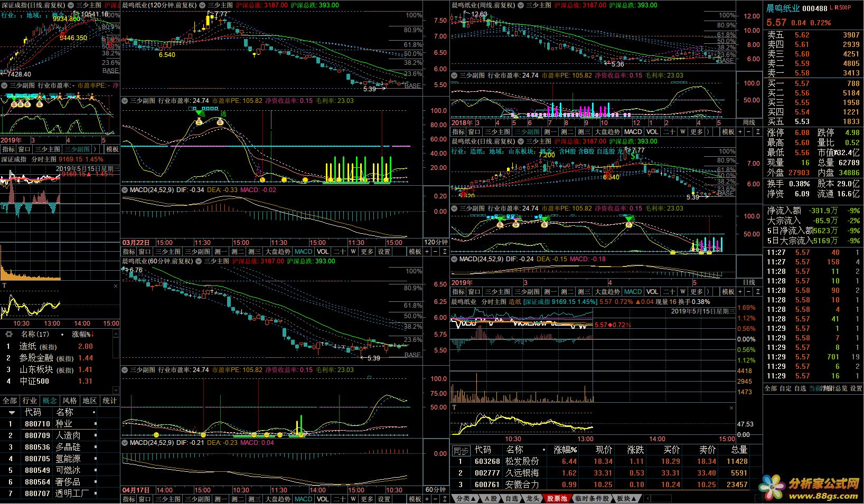Click Z button in 60-minute chart toolbar
This screenshot has height=504, width=864.
pos(445,499)
